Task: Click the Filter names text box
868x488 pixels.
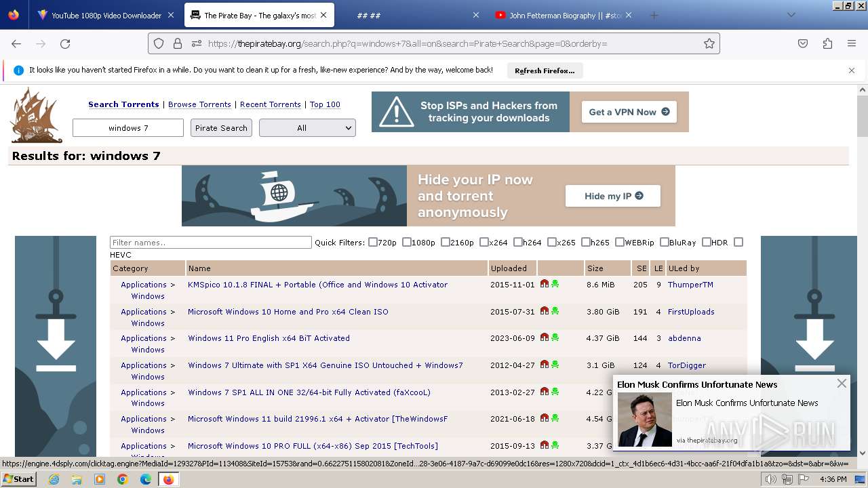Action: click(211, 242)
